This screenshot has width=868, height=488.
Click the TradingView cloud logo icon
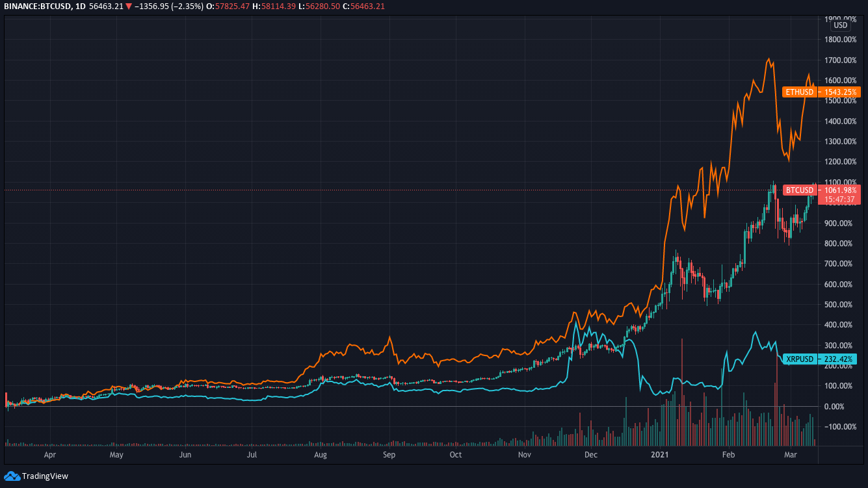(x=12, y=476)
